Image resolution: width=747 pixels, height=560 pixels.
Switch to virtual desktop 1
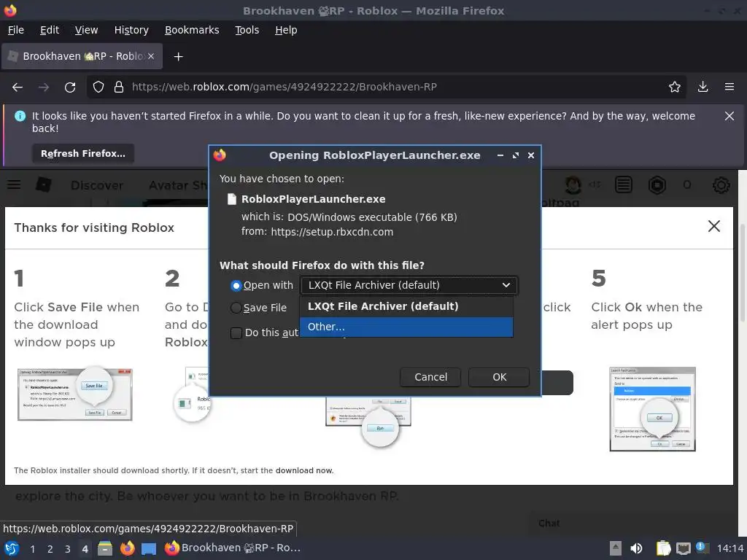click(32, 549)
